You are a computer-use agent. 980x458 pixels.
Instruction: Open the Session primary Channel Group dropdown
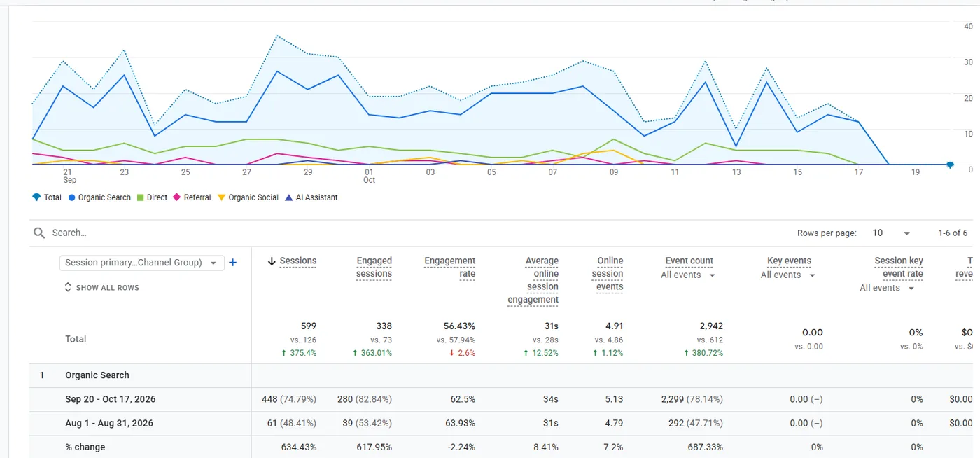142,263
